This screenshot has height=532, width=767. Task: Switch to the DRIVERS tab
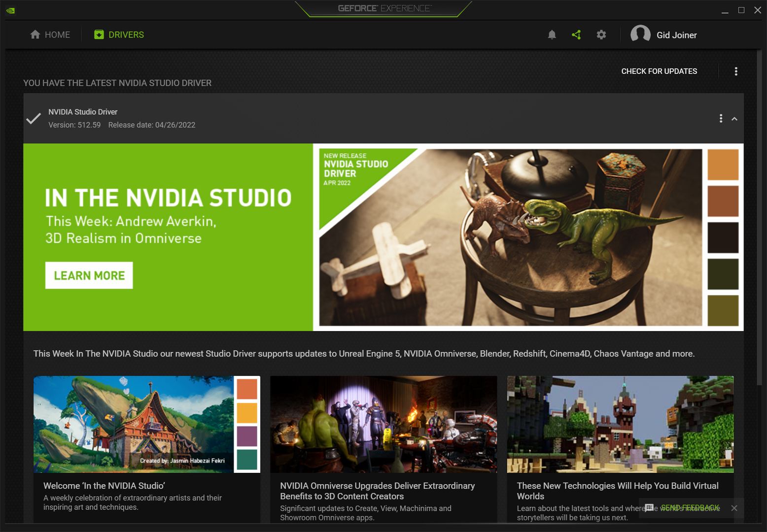click(119, 34)
